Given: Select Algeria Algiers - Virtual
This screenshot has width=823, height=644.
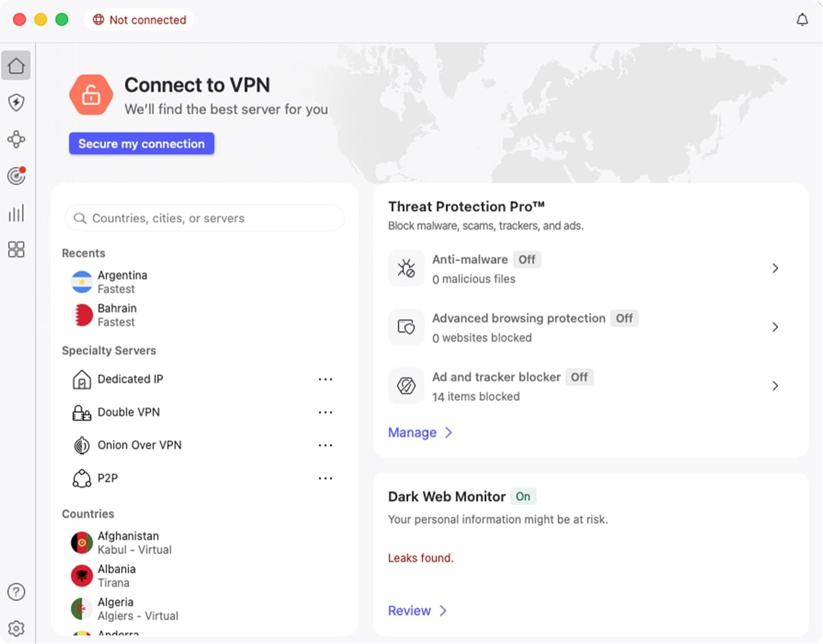Looking at the screenshot, I should tap(204, 609).
